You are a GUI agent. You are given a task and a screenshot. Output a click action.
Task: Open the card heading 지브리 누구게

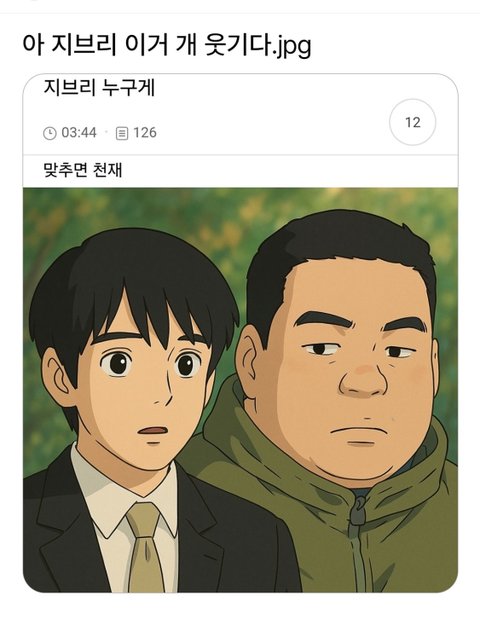(99, 87)
